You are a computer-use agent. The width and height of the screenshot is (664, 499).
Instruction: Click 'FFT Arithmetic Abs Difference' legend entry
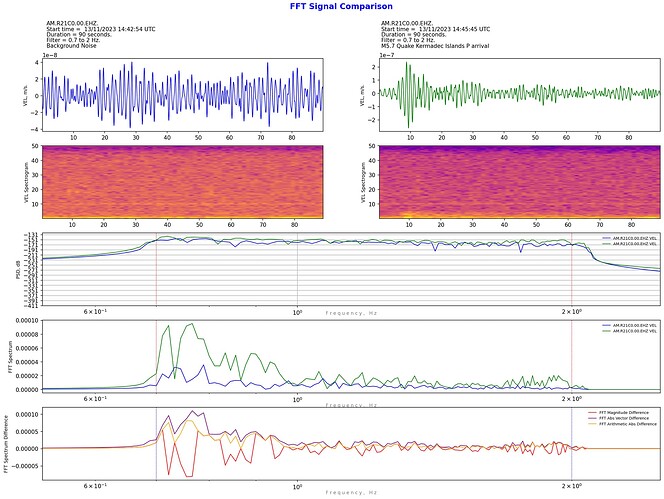point(622,424)
